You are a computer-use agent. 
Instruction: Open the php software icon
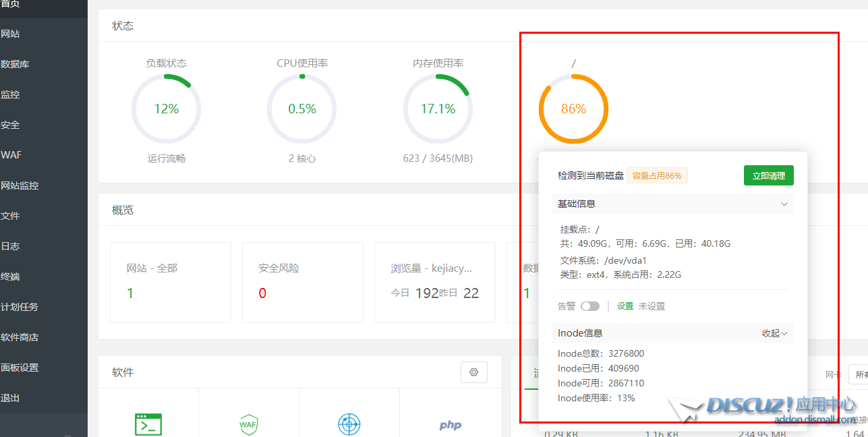point(450,425)
